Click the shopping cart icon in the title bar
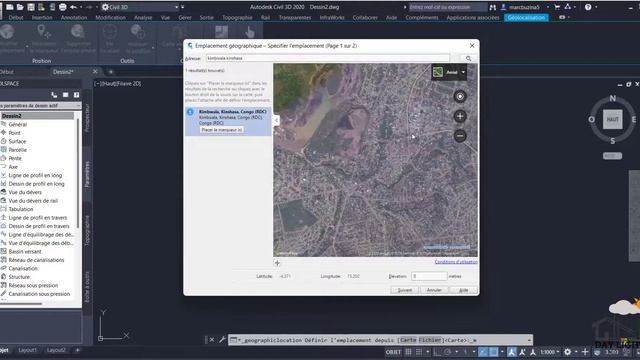Viewport: 640px width, 360px height. pos(557,7)
